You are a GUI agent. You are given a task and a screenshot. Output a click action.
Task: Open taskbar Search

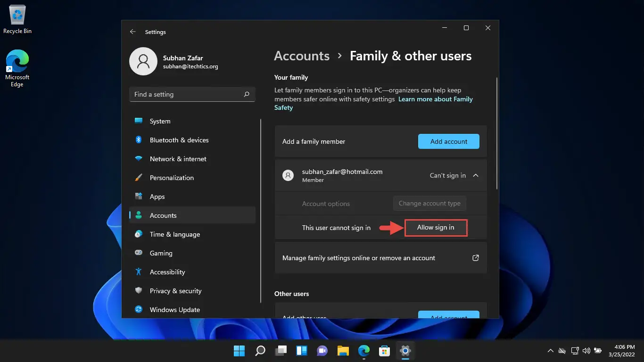(260, 351)
